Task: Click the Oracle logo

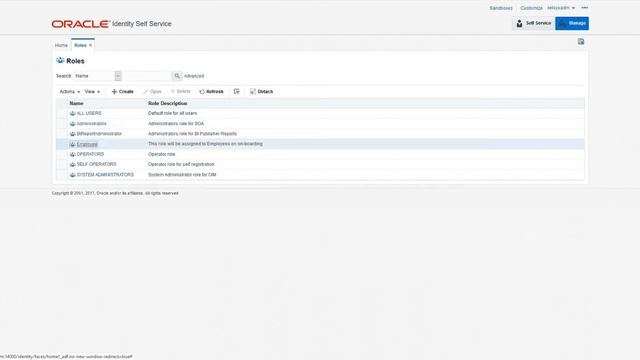Action: pos(80,24)
